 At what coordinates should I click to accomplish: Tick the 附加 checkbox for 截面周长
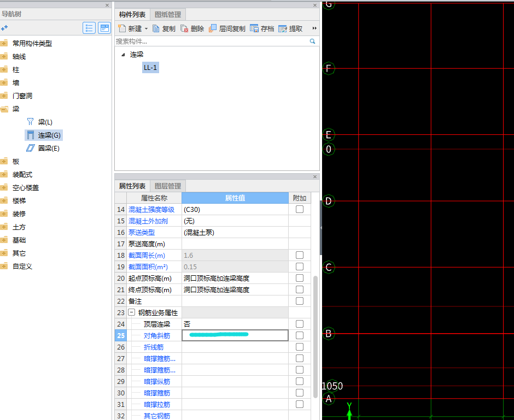click(300, 255)
